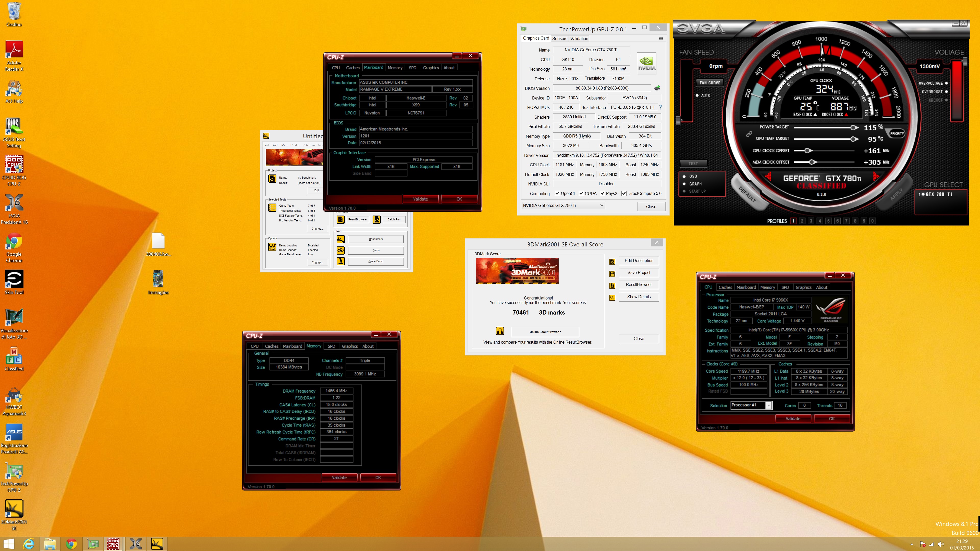Switch to Validation tab in GPU-Z
This screenshot has width=980, height=551.
point(579,39)
